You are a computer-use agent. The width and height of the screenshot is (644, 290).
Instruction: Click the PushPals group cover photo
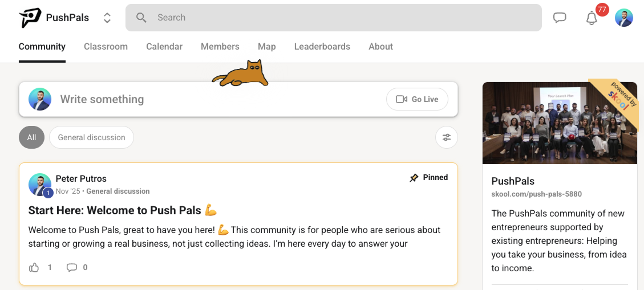click(560, 123)
